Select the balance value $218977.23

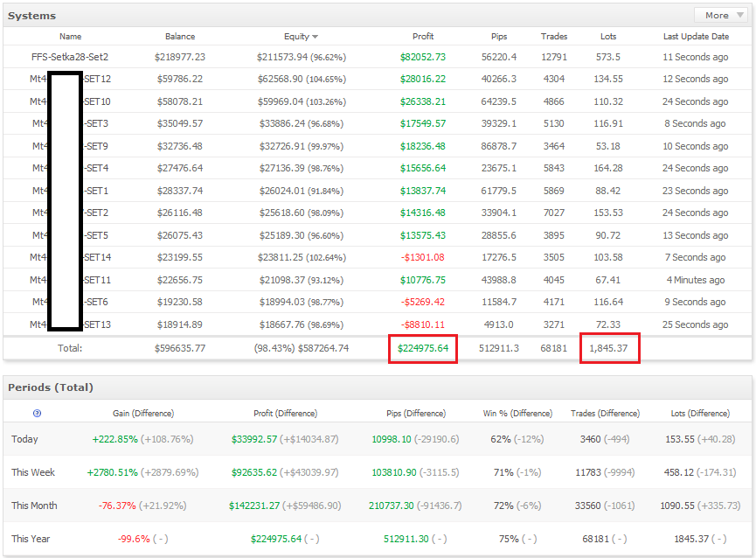(x=180, y=57)
